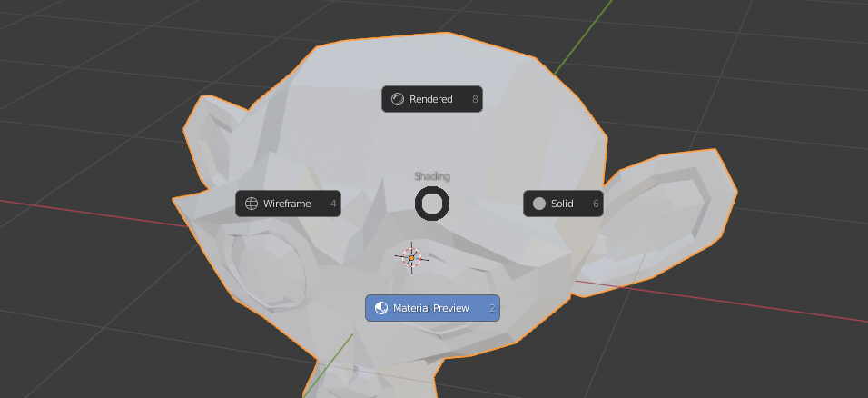Pick Material Preview shading

[x=432, y=308]
